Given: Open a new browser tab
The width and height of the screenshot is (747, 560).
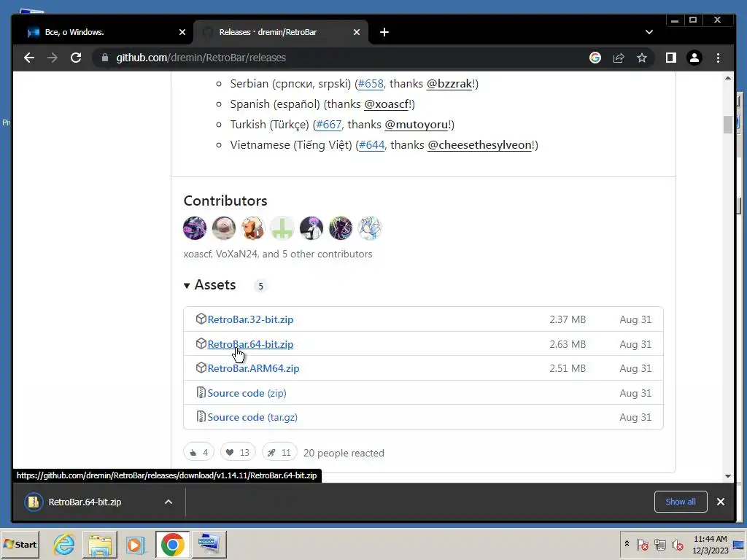Looking at the screenshot, I should point(384,32).
